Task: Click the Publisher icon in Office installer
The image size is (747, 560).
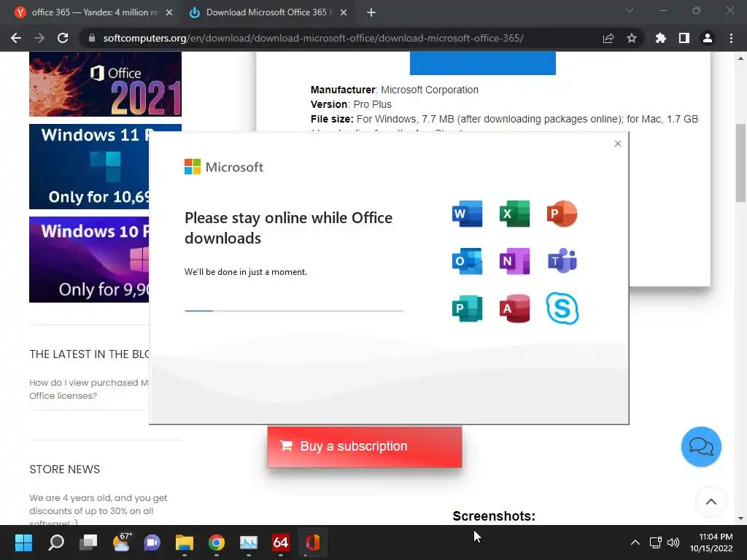Action: [467, 308]
